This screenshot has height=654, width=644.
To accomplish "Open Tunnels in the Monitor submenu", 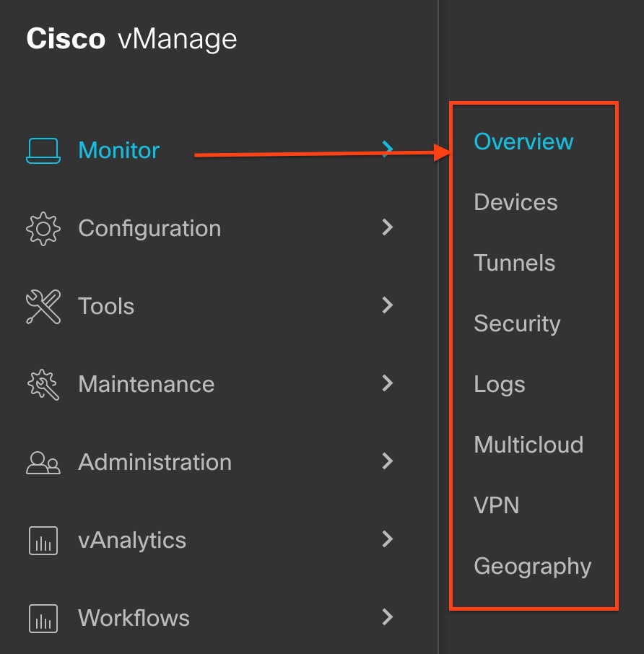I will pyautogui.click(x=514, y=263).
